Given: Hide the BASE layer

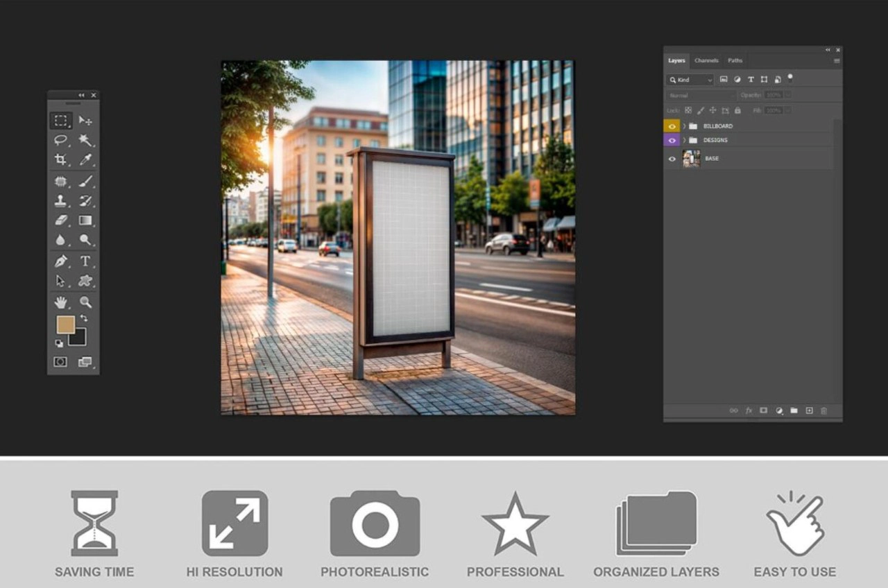Looking at the screenshot, I should 672,159.
